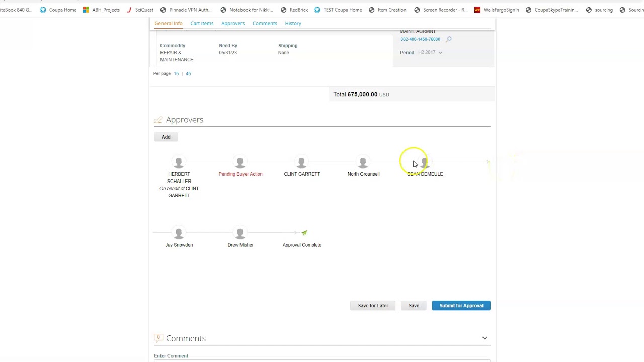This screenshot has width=644, height=362.
Task: Expand the Comments section chevron
Action: coord(485,338)
